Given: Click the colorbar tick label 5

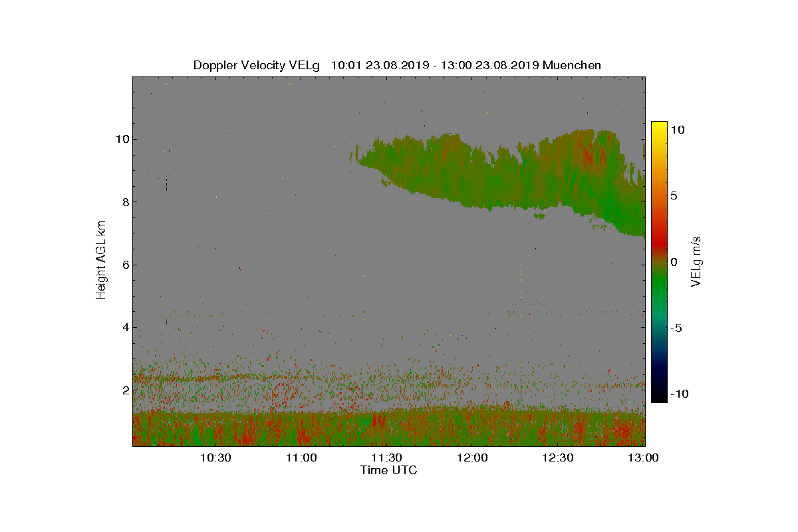Looking at the screenshot, I should tap(674, 196).
